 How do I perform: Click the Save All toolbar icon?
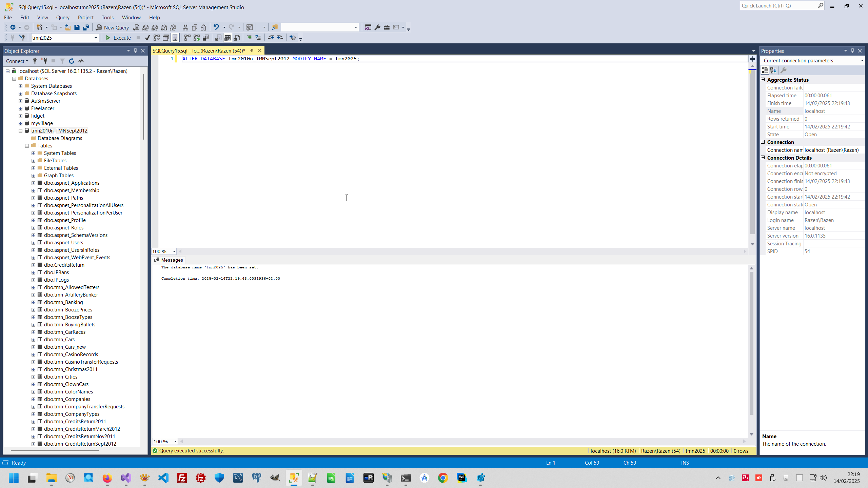86,27
